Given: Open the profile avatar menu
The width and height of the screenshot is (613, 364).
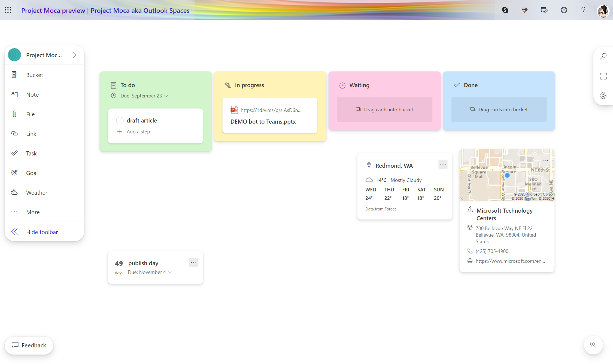Looking at the screenshot, I should (603, 11).
